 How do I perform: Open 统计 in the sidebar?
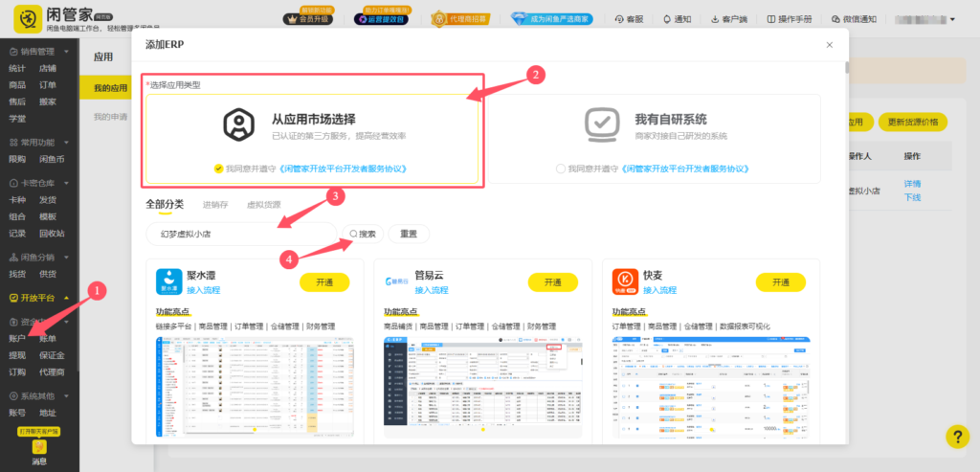[17, 68]
